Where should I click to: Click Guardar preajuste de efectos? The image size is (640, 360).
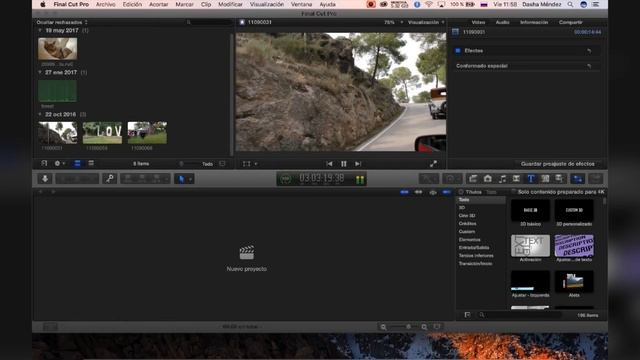558,164
